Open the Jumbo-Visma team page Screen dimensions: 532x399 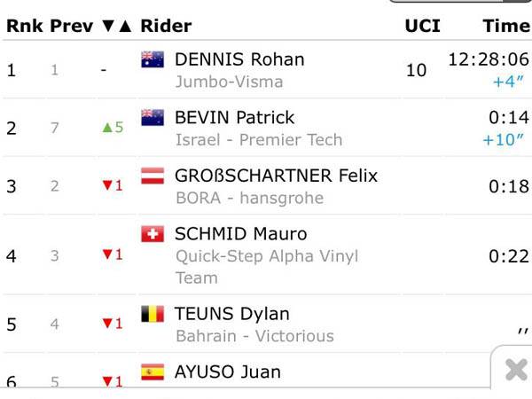tap(229, 82)
